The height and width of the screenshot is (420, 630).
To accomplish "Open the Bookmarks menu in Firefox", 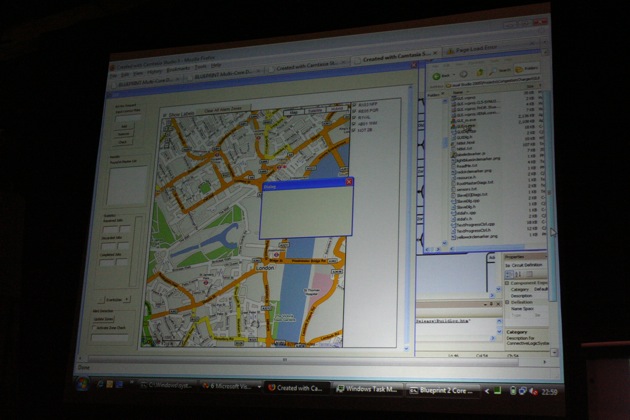I will (178, 69).
